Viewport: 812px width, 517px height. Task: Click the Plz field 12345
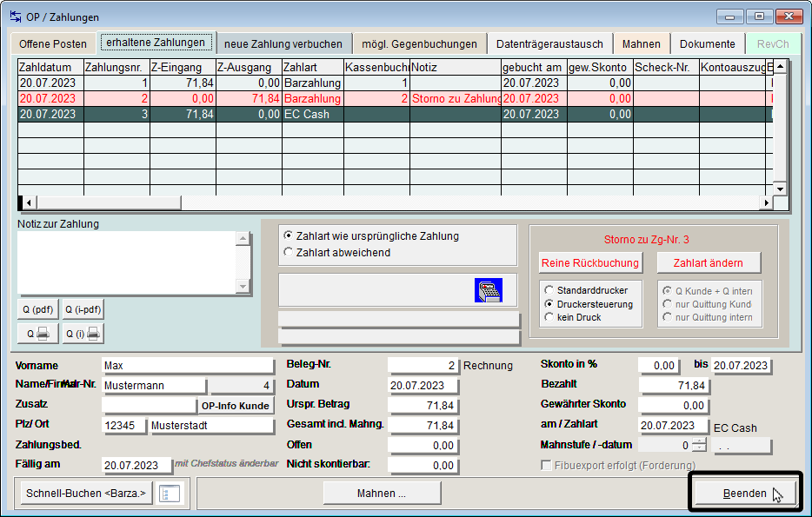[x=123, y=426]
